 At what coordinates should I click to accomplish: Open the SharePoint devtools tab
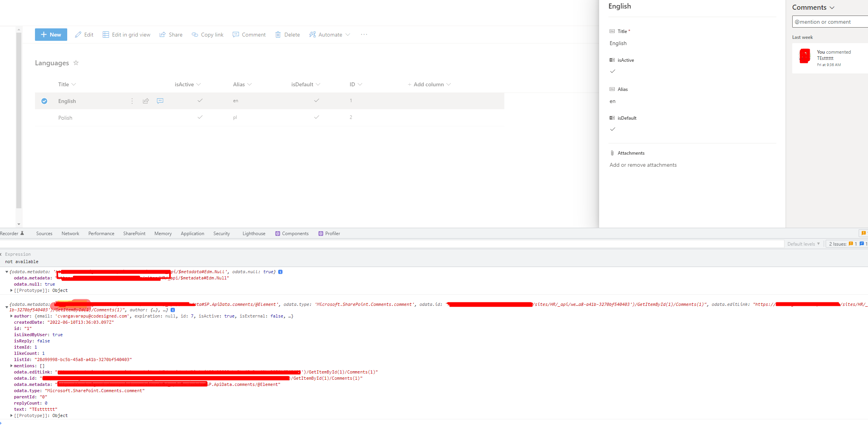[134, 233]
